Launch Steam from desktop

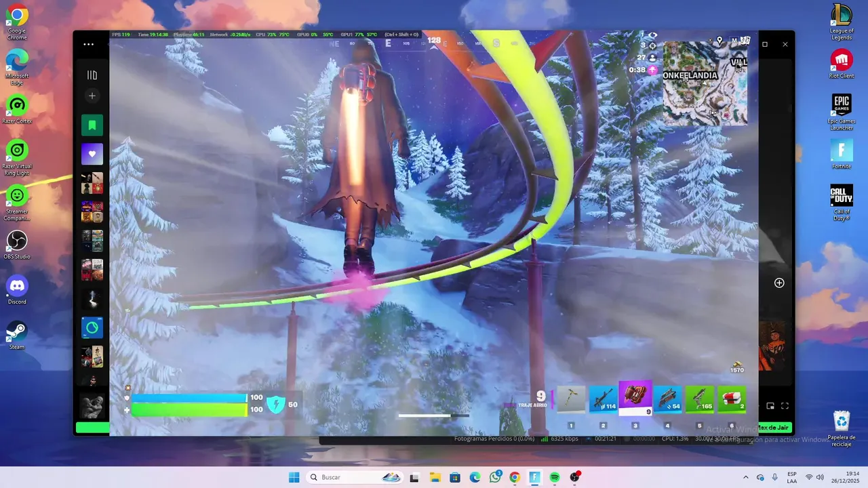pyautogui.click(x=17, y=335)
